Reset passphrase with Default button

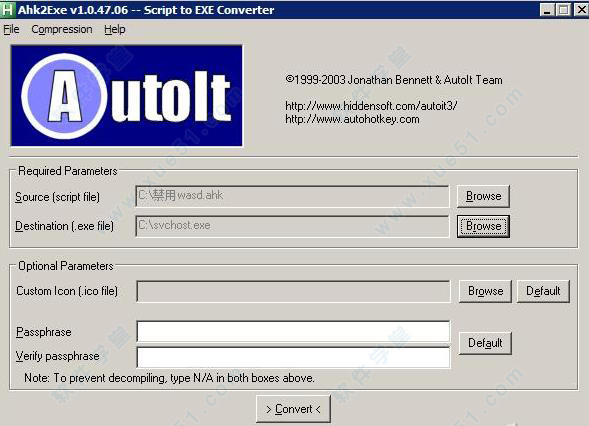click(x=485, y=343)
